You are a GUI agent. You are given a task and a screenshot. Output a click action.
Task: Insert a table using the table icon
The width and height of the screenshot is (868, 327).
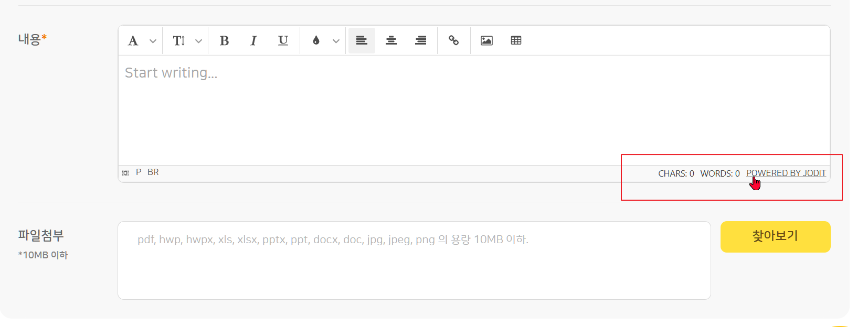tap(516, 41)
